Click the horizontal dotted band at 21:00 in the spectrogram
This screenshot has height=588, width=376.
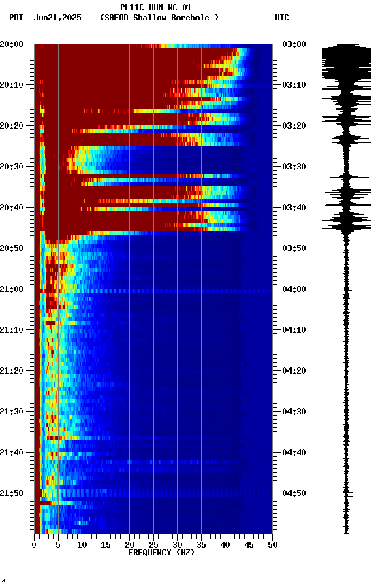tap(153, 291)
